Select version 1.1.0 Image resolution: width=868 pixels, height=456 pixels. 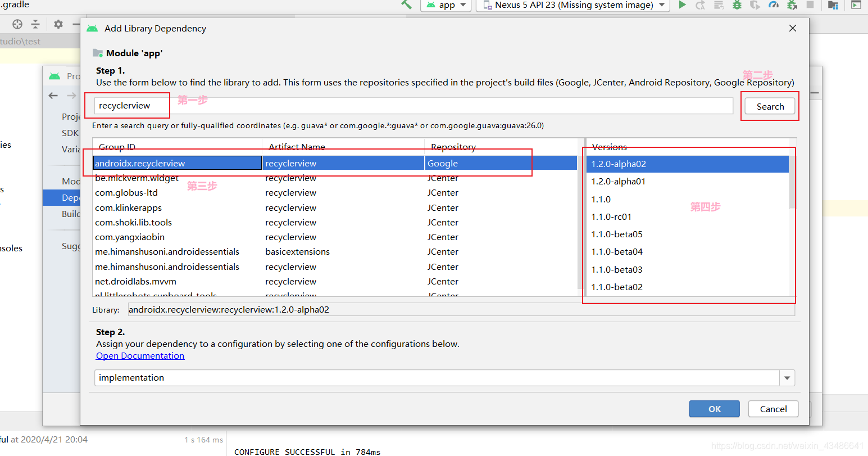point(688,200)
